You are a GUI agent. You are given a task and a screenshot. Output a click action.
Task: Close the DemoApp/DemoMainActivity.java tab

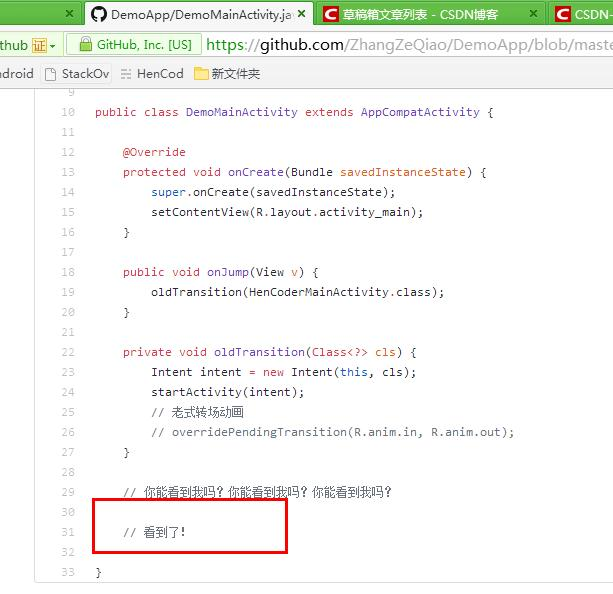(301, 14)
